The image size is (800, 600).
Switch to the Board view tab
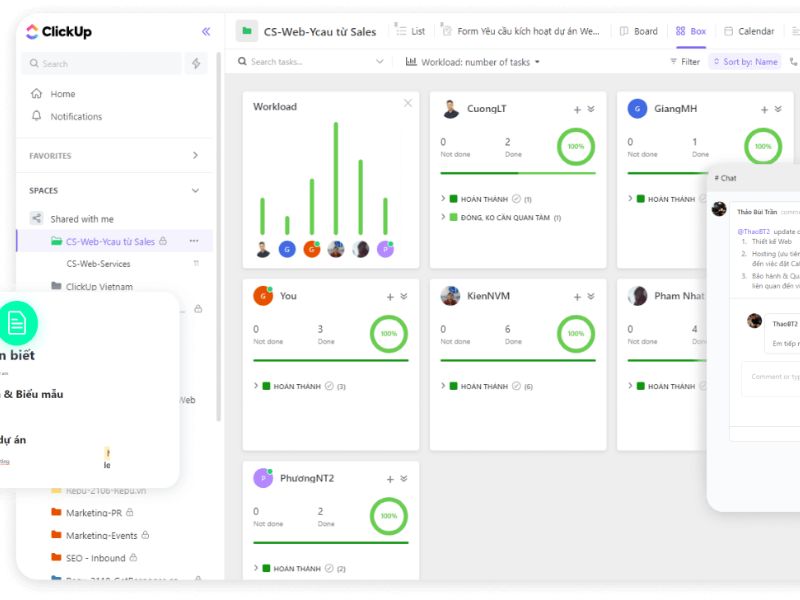click(638, 31)
